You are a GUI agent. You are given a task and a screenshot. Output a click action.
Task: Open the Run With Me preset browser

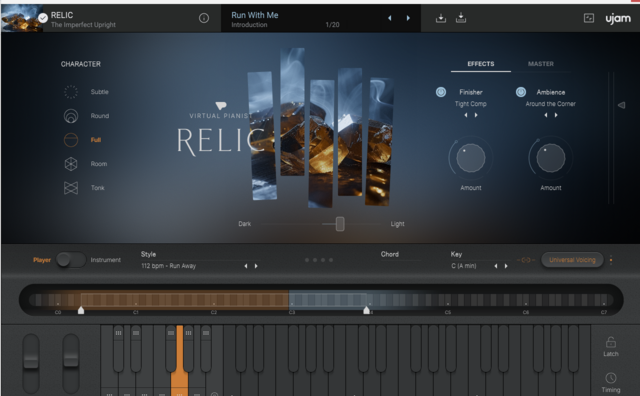click(x=255, y=15)
